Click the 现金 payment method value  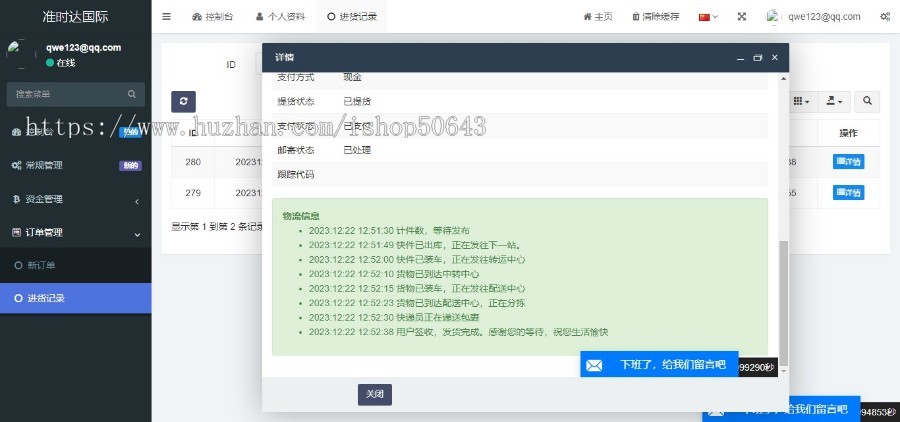pyautogui.click(x=352, y=77)
